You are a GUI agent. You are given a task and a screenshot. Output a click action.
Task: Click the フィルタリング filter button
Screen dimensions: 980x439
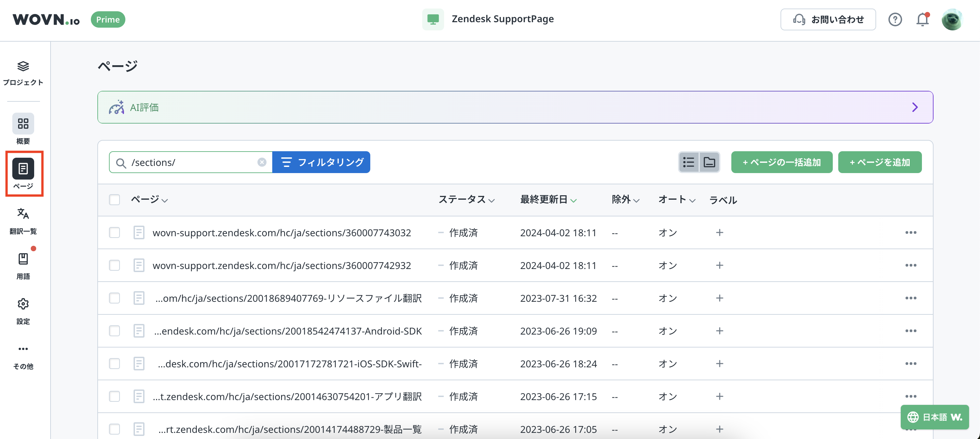click(x=321, y=162)
